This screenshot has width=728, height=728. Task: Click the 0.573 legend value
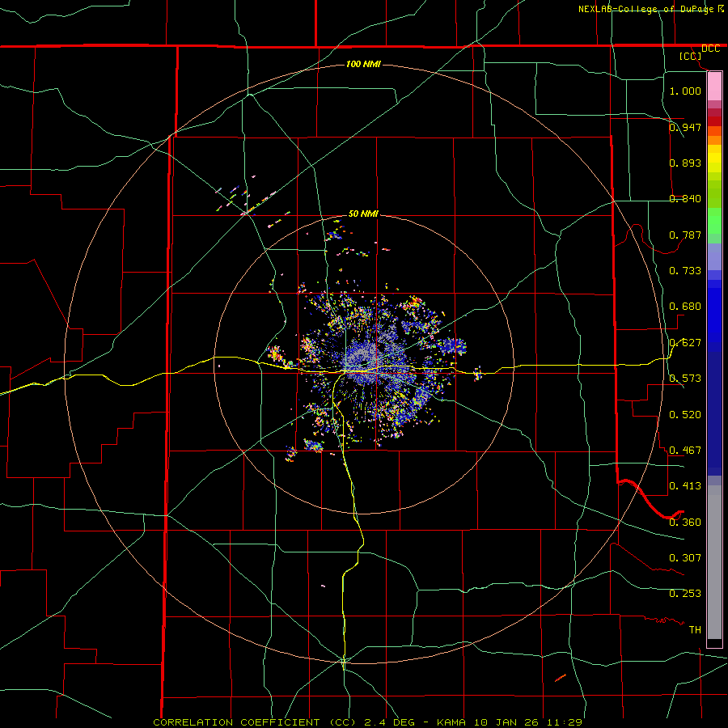pos(685,378)
